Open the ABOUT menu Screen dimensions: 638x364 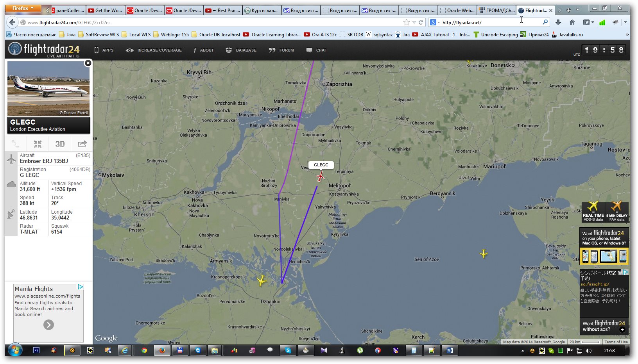pyautogui.click(x=204, y=50)
